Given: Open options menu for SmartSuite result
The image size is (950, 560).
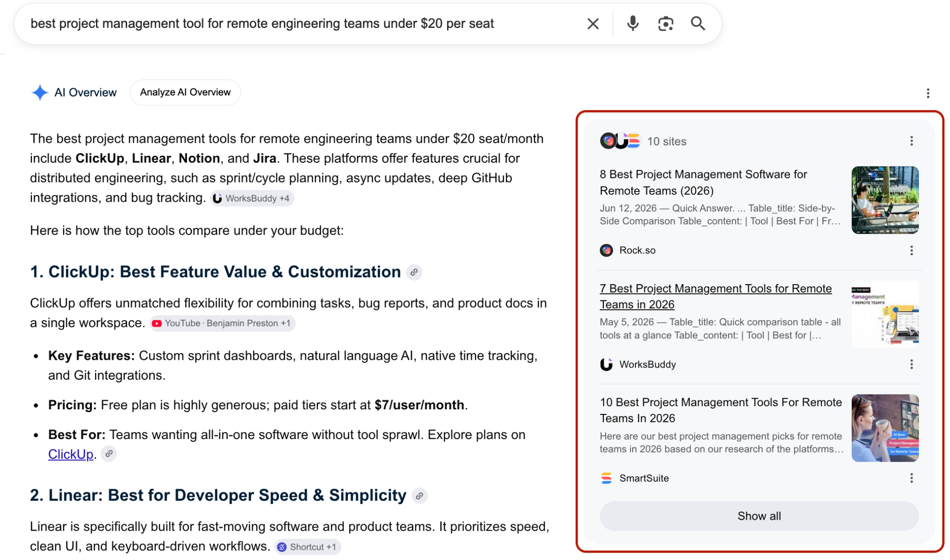Looking at the screenshot, I should [911, 478].
